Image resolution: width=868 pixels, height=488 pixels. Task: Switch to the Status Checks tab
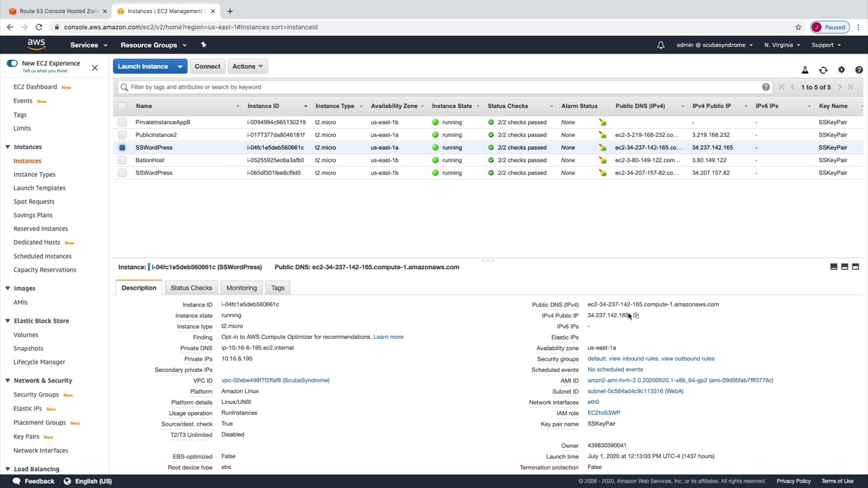(x=191, y=288)
